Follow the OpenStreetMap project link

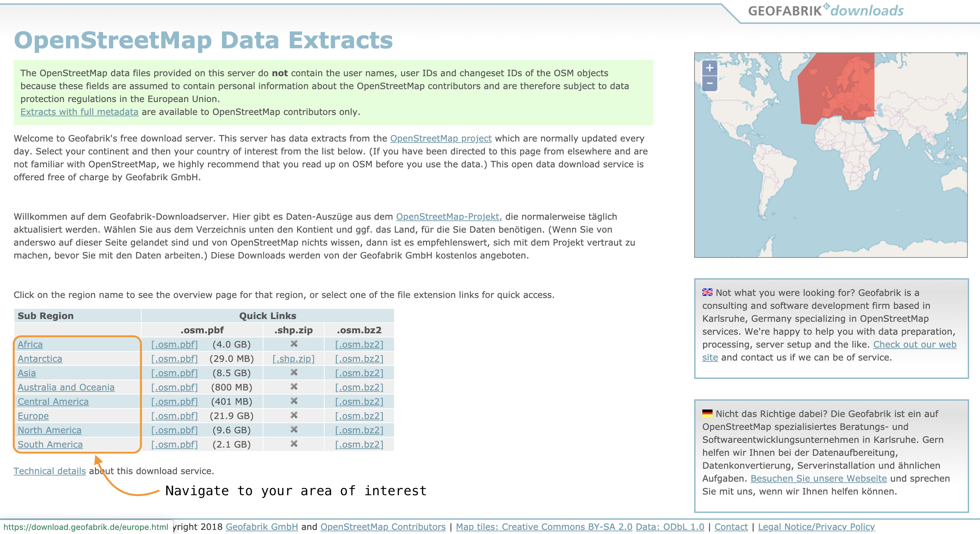(441, 138)
